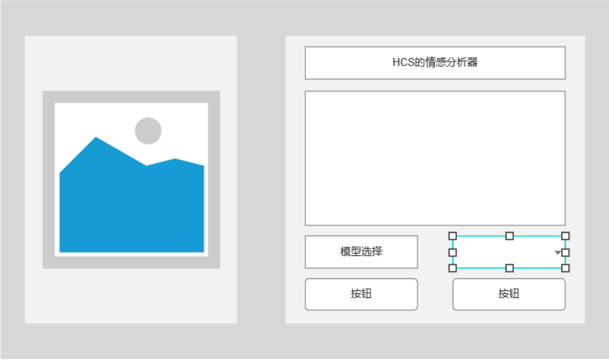Open the dropdown arrow beside 模型选择

[x=557, y=252]
